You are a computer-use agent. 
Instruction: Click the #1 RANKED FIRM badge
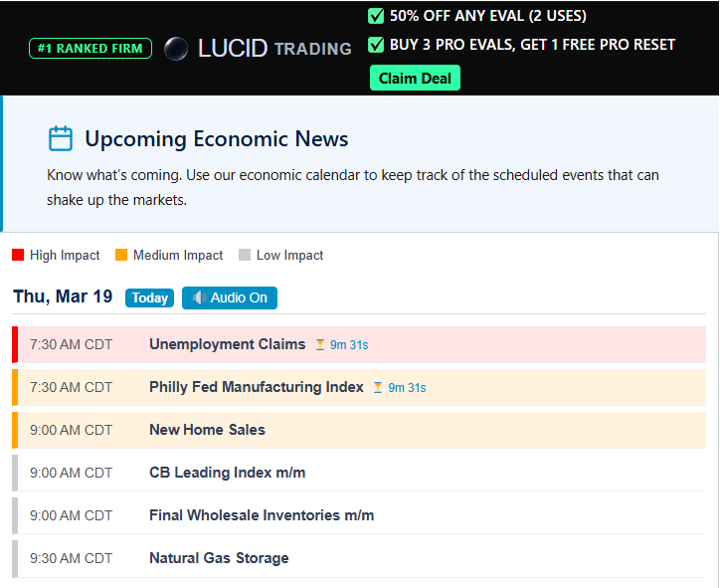90,48
